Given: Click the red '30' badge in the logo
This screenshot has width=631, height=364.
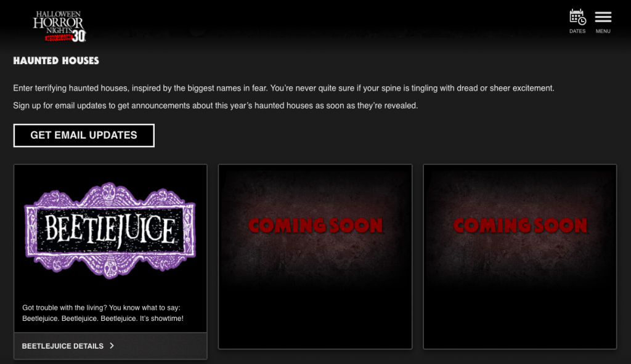Looking at the screenshot, I should (x=78, y=36).
